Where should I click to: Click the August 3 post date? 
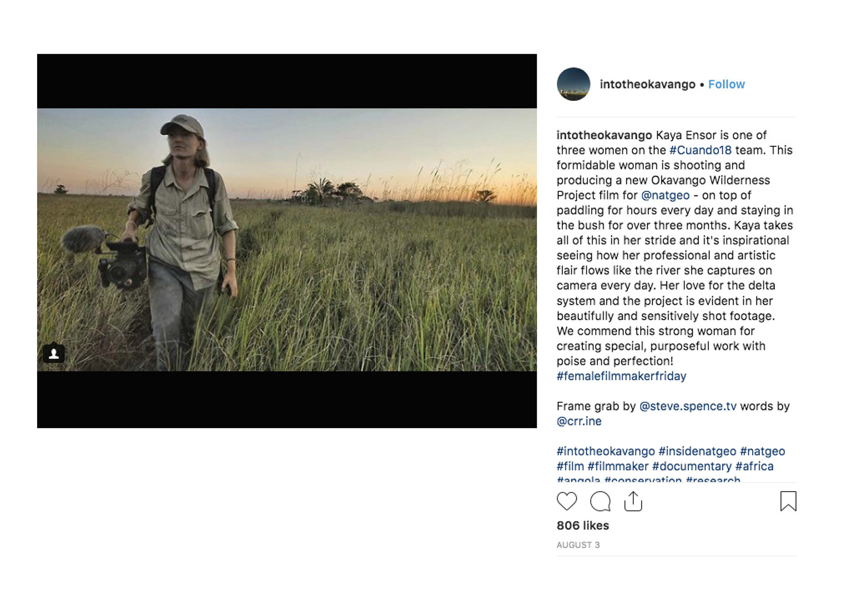(578, 545)
